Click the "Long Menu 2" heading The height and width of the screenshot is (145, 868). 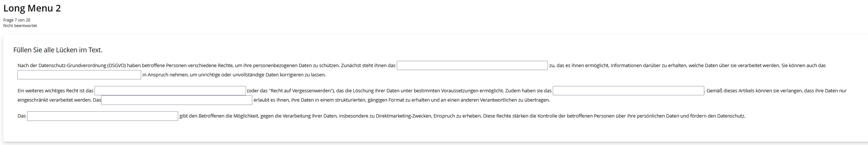(x=32, y=8)
